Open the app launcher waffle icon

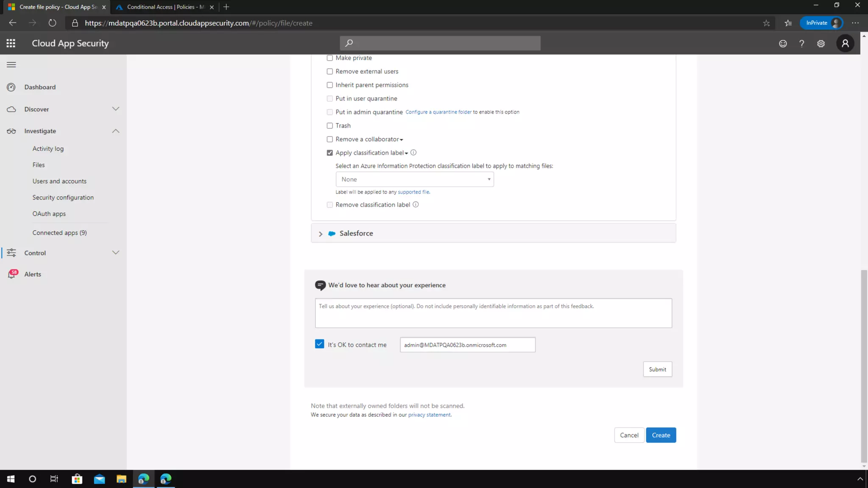click(x=11, y=43)
